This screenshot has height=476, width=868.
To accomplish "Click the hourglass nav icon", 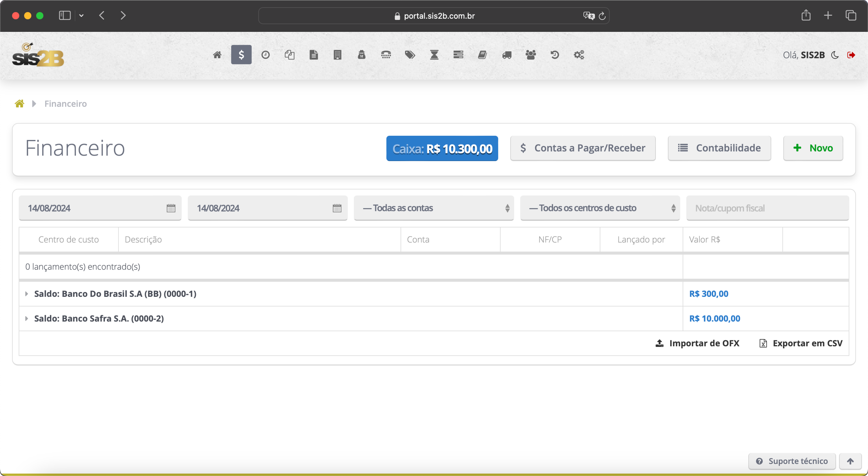I will tap(434, 55).
